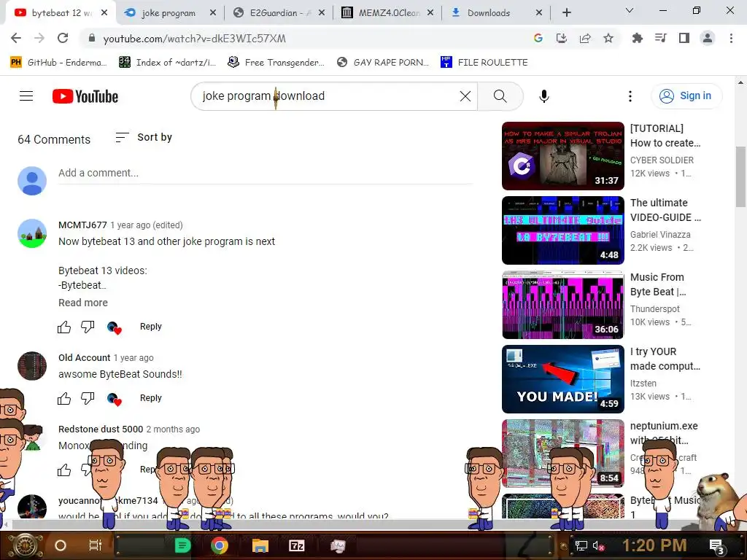Image resolution: width=747 pixels, height=560 pixels.
Task: Open Redstone dust 5000 channel link
Action: (101, 429)
